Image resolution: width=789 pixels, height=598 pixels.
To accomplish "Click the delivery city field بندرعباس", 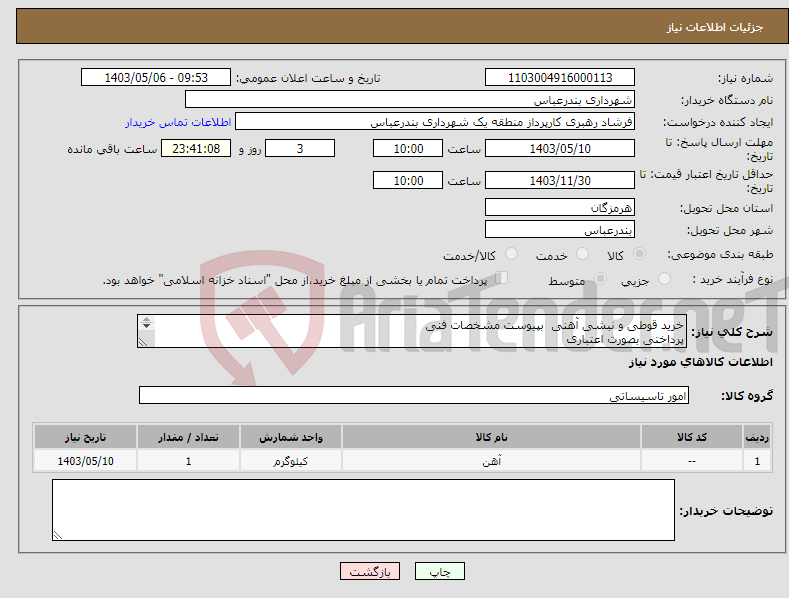I will tap(560, 230).
